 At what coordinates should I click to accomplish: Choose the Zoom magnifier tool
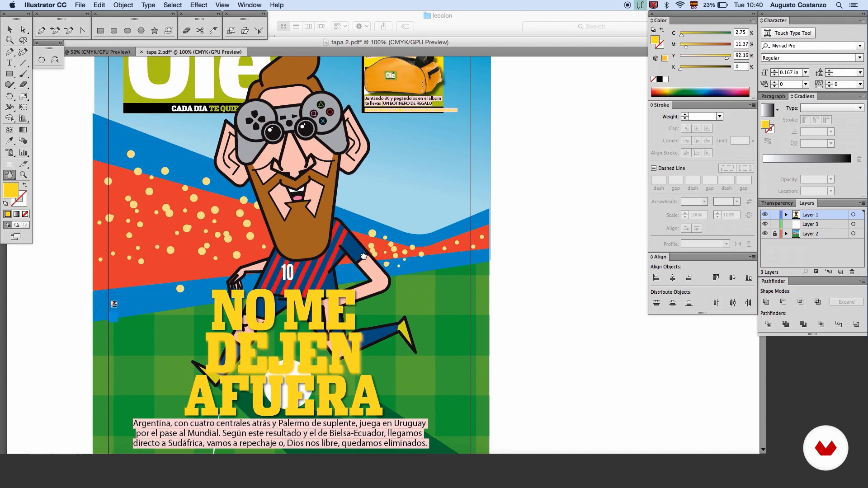23,175
